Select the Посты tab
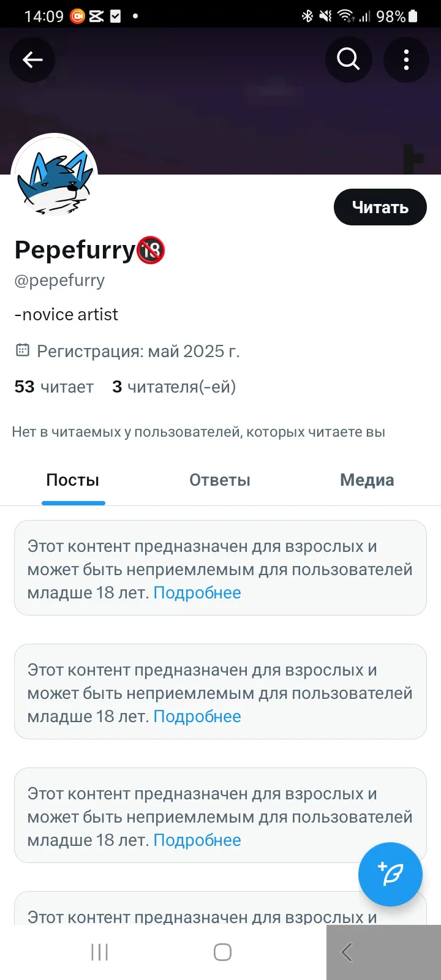Viewport: 441px width, 980px height. click(x=73, y=480)
